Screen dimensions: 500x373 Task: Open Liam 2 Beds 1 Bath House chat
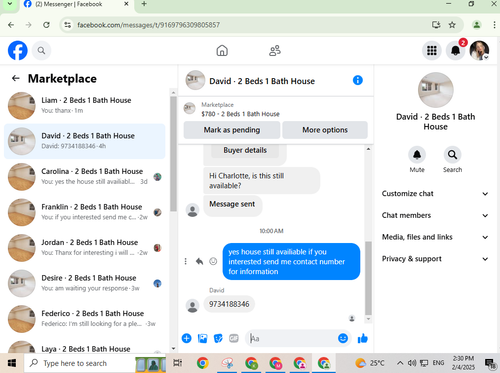[x=85, y=105]
